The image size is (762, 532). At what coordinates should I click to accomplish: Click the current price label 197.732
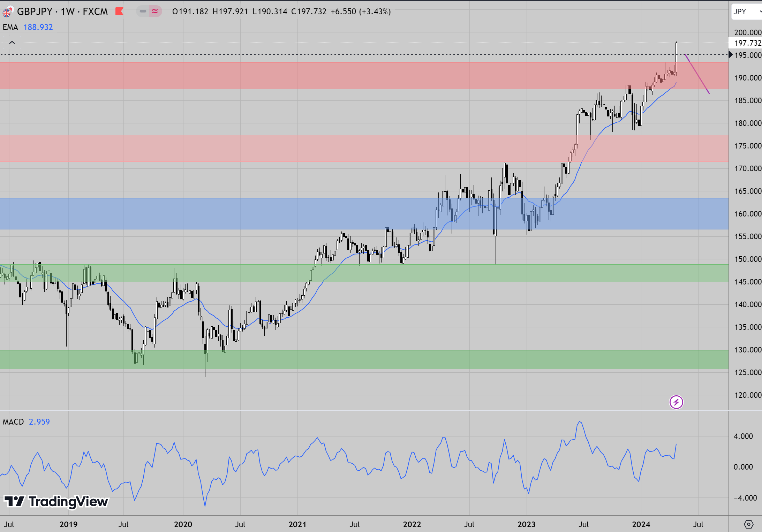747,43
